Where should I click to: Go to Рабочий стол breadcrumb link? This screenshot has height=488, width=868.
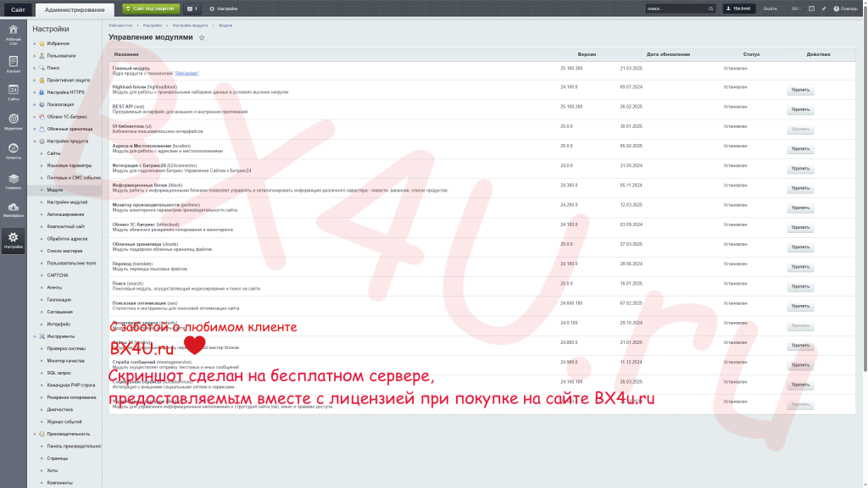coord(120,25)
